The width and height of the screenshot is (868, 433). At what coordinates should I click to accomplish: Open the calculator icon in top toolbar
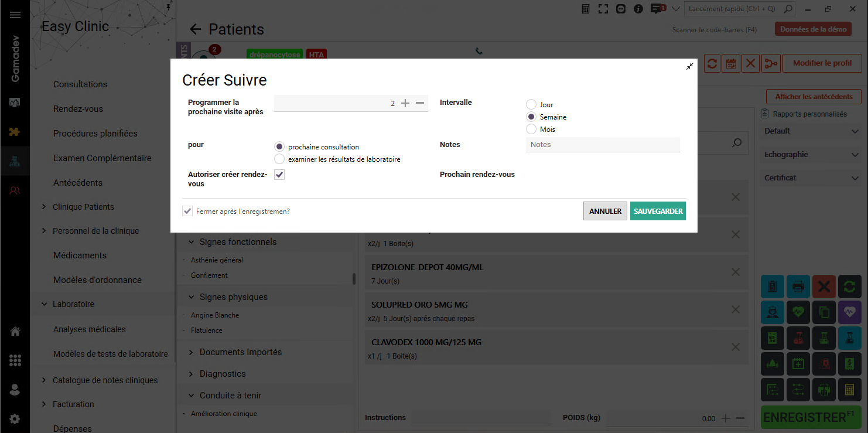point(586,9)
